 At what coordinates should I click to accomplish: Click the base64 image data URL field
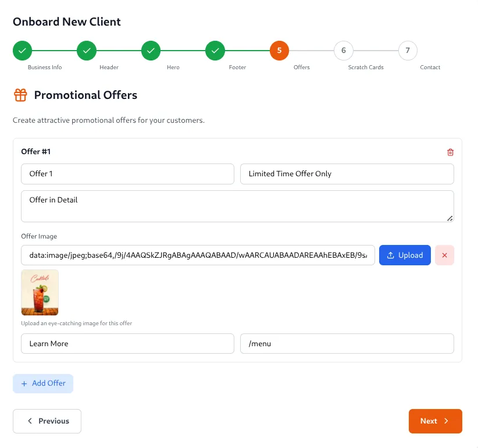(x=198, y=255)
